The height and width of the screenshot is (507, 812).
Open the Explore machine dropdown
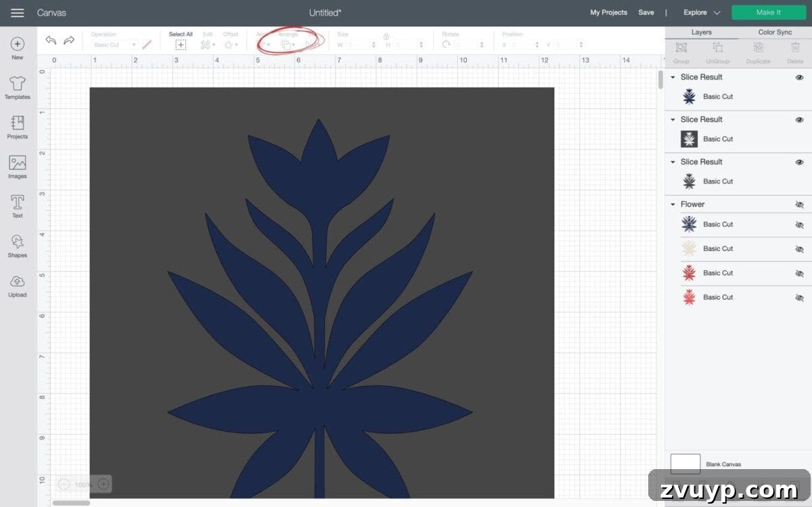tap(702, 13)
